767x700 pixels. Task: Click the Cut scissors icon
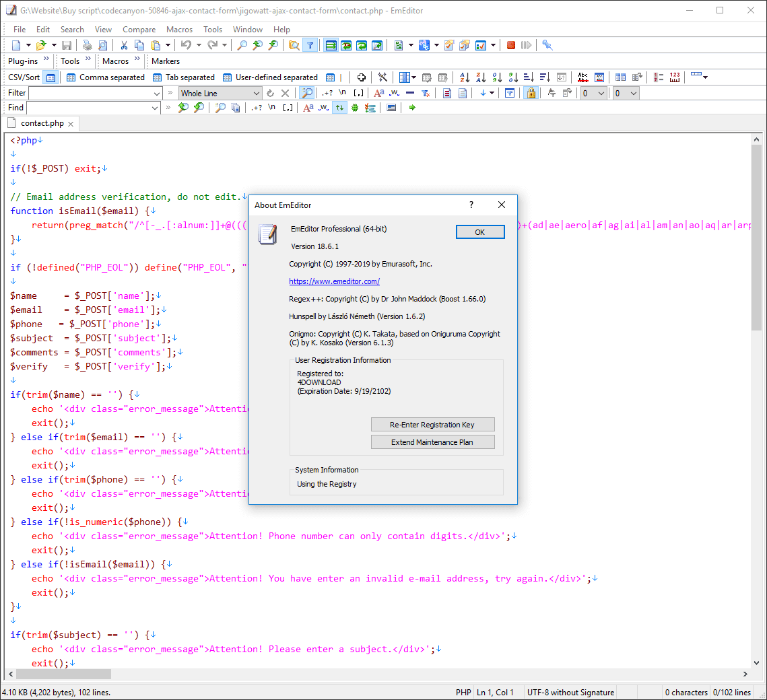click(124, 45)
